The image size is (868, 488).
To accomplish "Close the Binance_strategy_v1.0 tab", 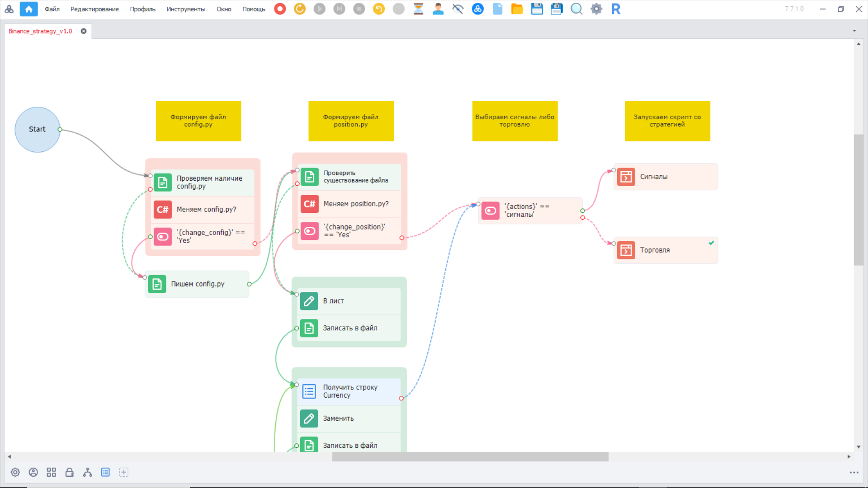I will [84, 31].
